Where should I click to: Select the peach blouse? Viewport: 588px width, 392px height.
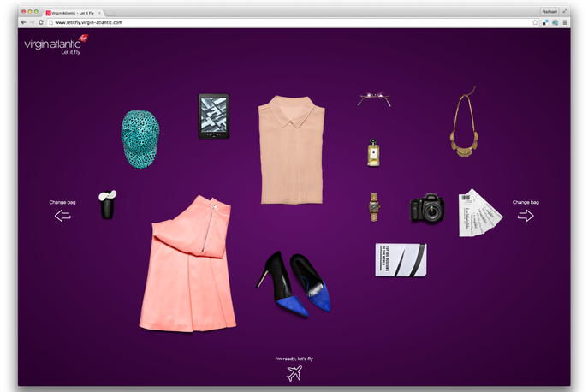291,150
